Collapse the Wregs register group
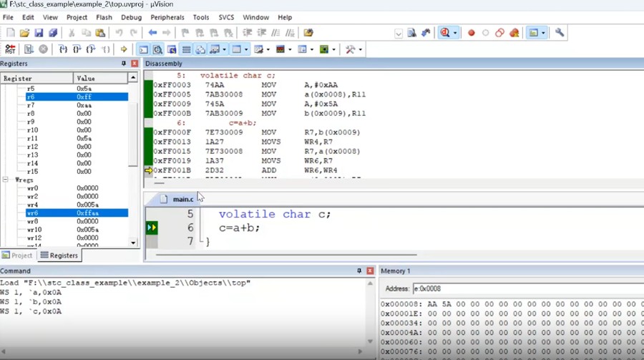The width and height of the screenshot is (644, 360). (x=6, y=180)
